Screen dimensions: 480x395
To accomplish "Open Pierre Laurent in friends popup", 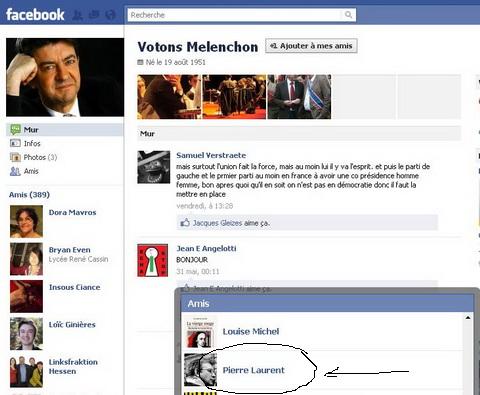I will (253, 370).
